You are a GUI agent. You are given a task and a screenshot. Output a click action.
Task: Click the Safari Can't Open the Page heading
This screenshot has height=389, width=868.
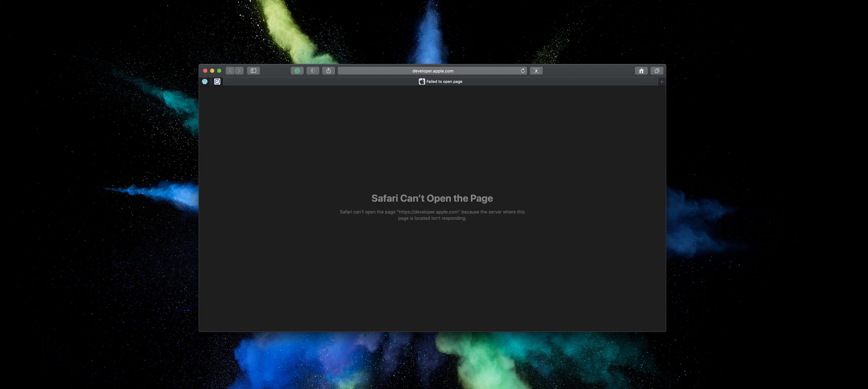tap(432, 198)
